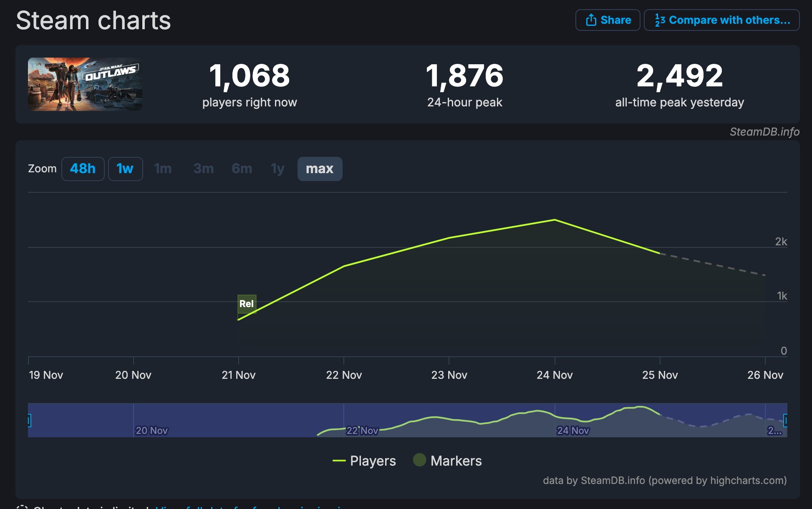Viewport: 812px width, 509px height.
Task: Toggle the Players legend line icon
Action: [x=339, y=461]
